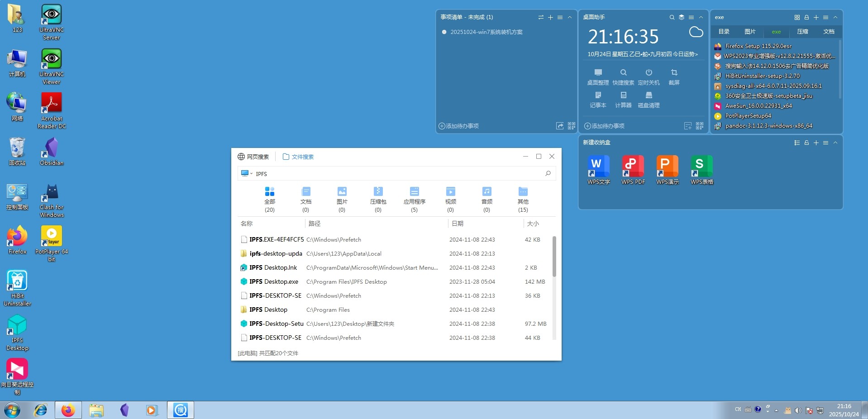Click the magnifier icon in search box
Viewport: 868px width, 419px height.
pyautogui.click(x=548, y=173)
